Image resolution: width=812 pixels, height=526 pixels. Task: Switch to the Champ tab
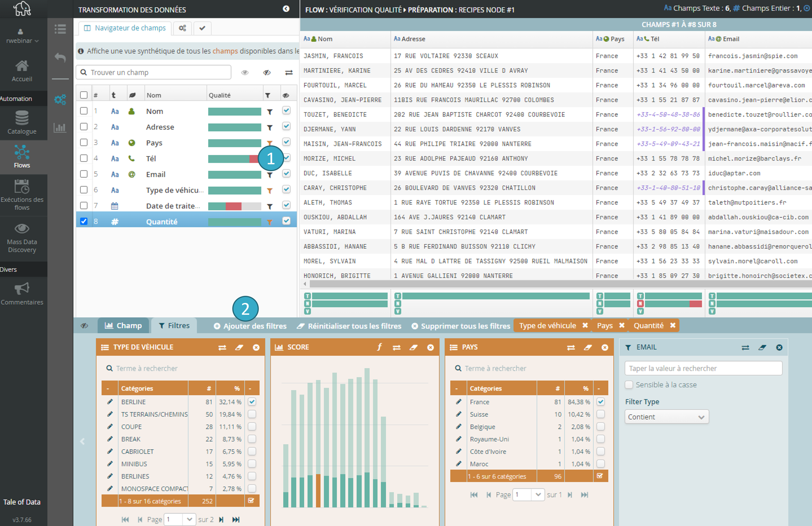[x=123, y=325]
